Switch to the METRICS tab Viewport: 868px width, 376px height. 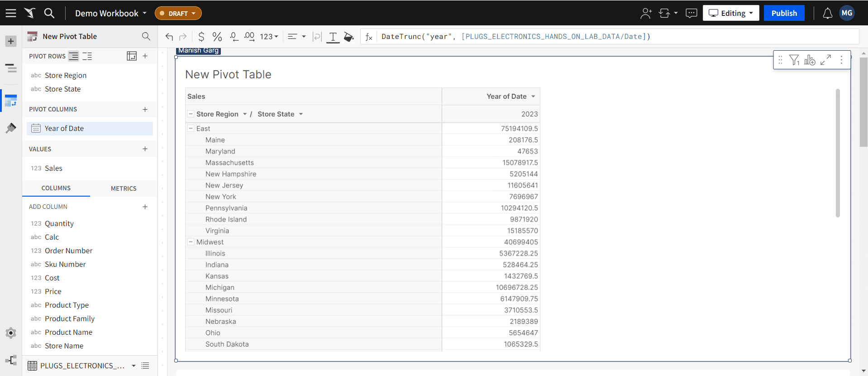pyautogui.click(x=124, y=188)
